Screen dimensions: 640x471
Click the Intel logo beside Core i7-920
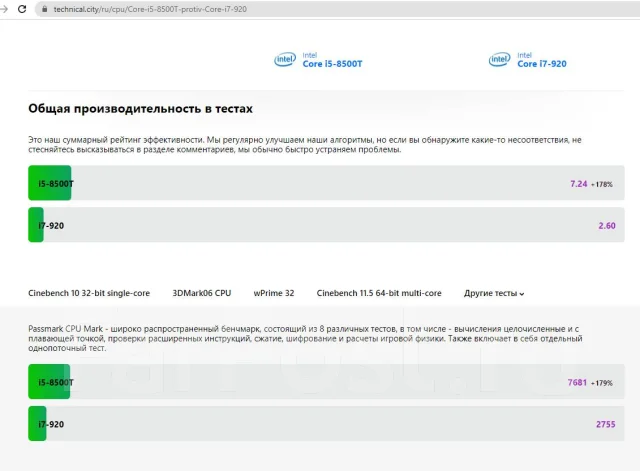click(x=500, y=60)
